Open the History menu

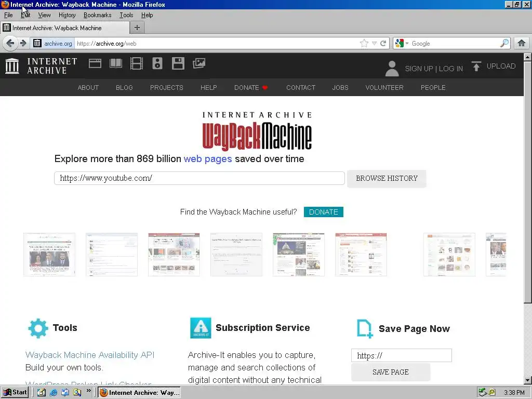(67, 15)
